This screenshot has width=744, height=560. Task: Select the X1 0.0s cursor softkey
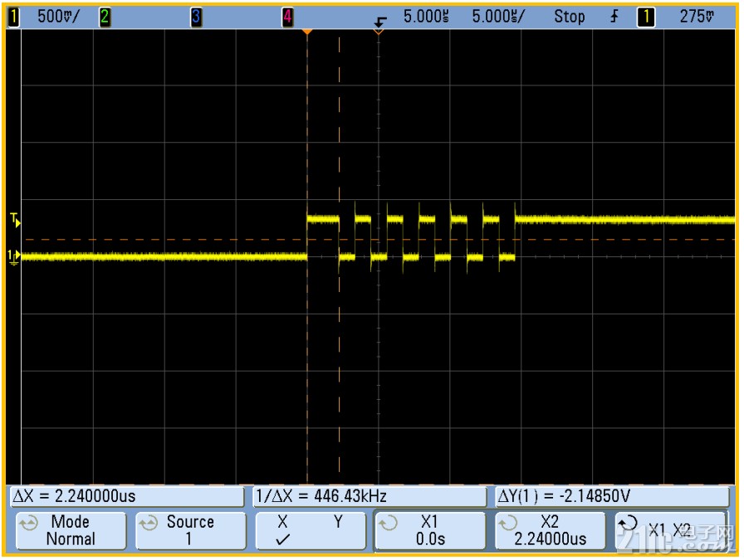pos(430,530)
